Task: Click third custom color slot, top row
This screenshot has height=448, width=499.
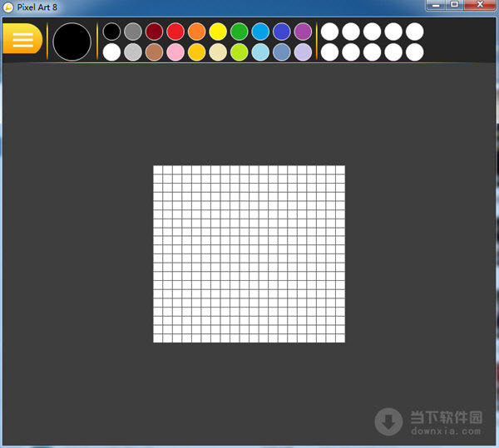Action: click(x=373, y=32)
